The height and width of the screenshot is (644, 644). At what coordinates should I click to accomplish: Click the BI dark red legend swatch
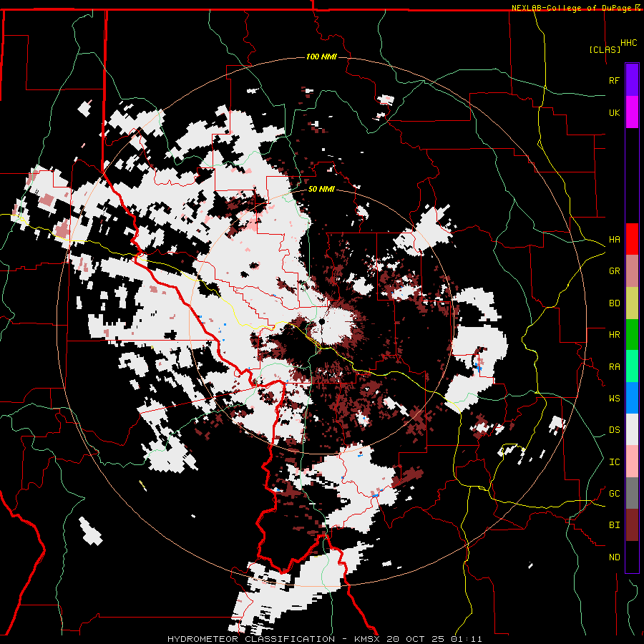point(632,525)
